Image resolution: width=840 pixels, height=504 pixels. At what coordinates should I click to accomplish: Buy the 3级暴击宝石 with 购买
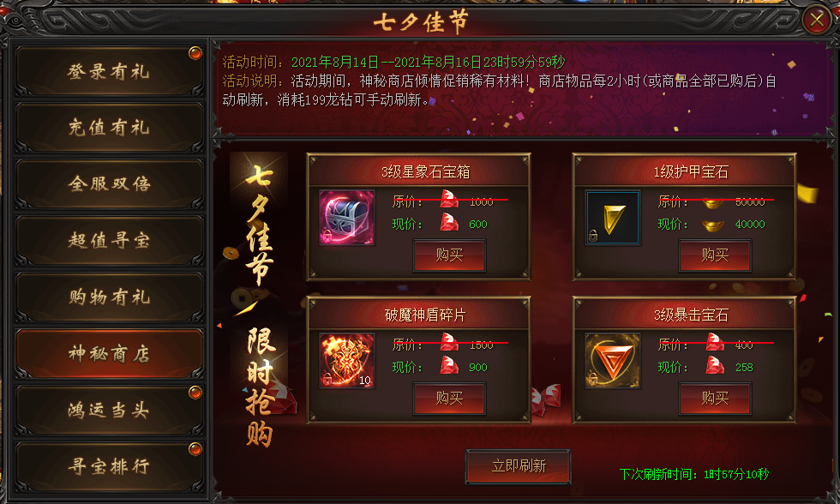715,398
